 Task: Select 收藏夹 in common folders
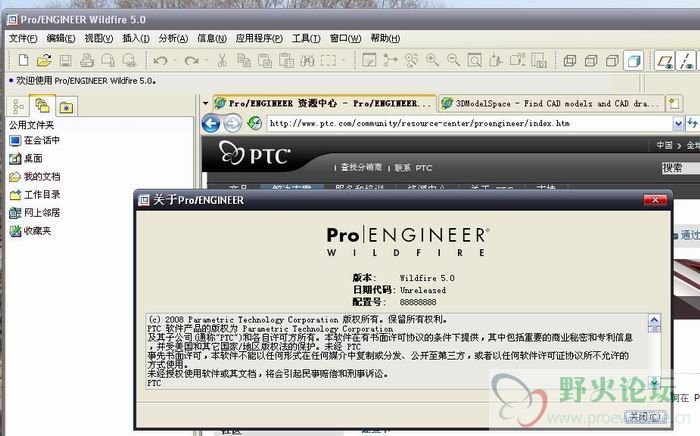tap(30, 231)
